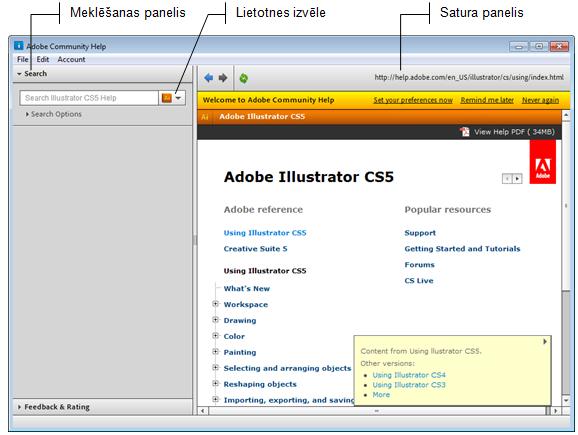Go back with the blue back arrow
Image resolution: width=578 pixels, height=435 pixels.
pyautogui.click(x=209, y=78)
